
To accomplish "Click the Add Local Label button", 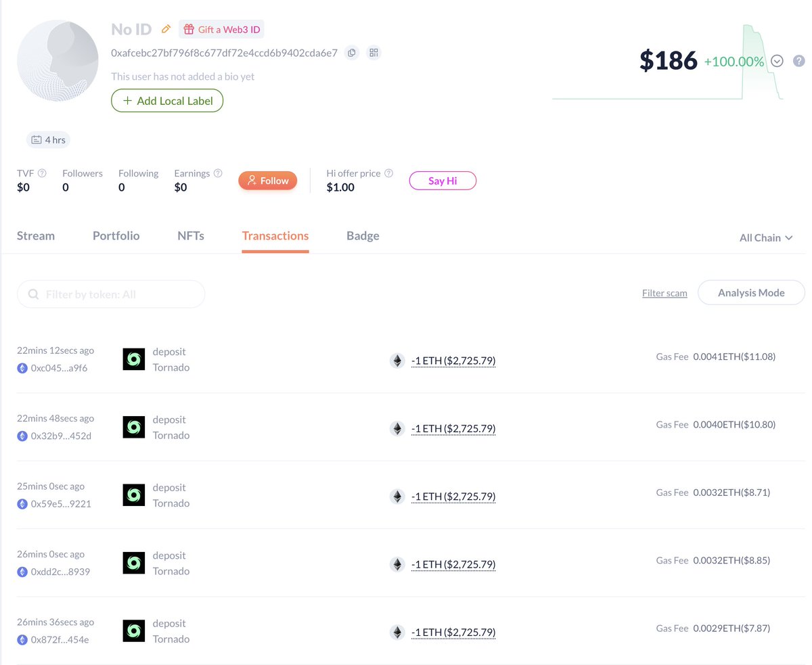I will [167, 101].
